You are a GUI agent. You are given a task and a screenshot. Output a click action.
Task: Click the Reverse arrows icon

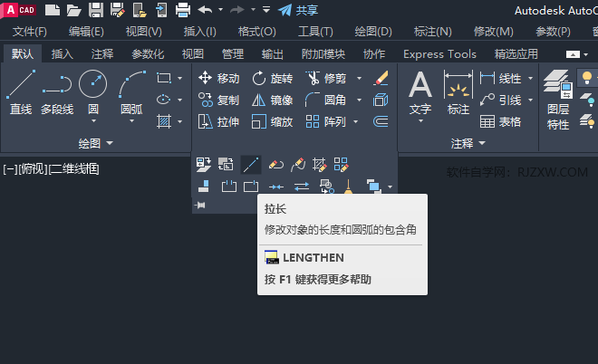[302, 187]
